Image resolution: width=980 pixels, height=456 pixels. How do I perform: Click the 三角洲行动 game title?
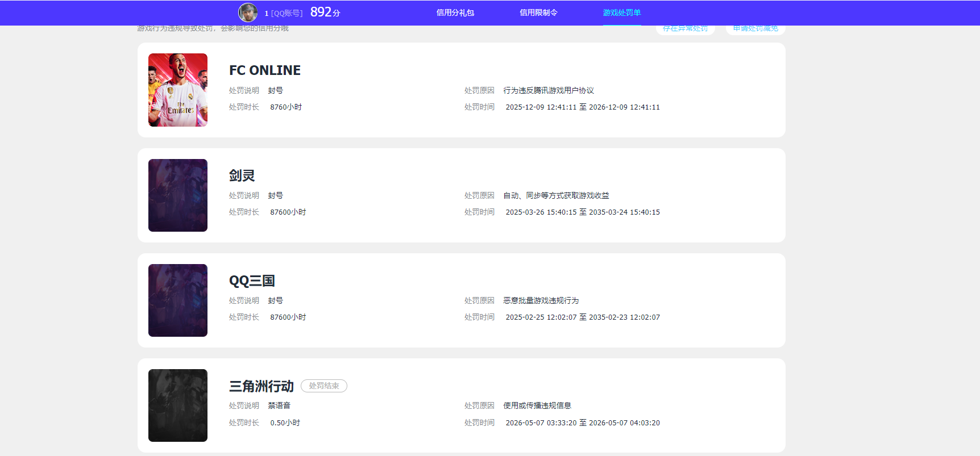click(x=261, y=386)
